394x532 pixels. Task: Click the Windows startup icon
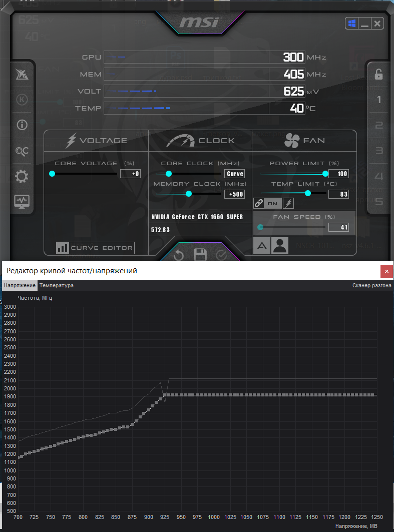coord(352,24)
